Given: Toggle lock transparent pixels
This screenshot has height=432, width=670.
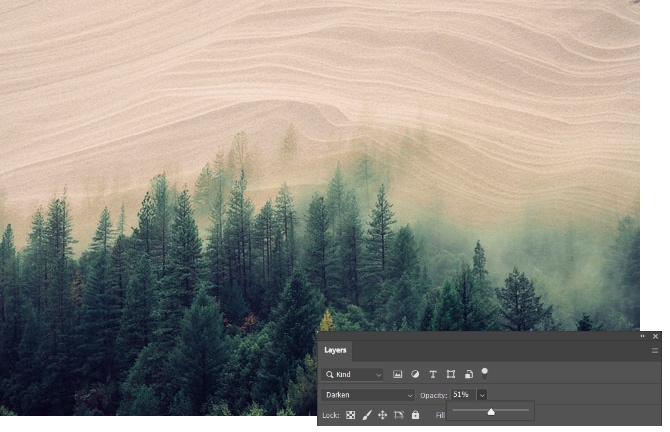Looking at the screenshot, I should point(351,415).
